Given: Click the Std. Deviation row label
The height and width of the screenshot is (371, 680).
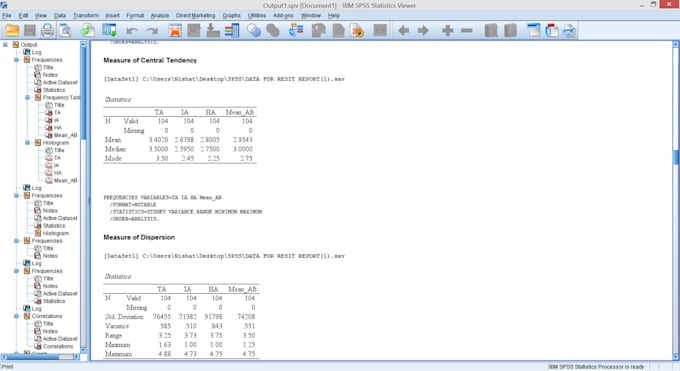Looking at the screenshot, I should (x=124, y=317).
